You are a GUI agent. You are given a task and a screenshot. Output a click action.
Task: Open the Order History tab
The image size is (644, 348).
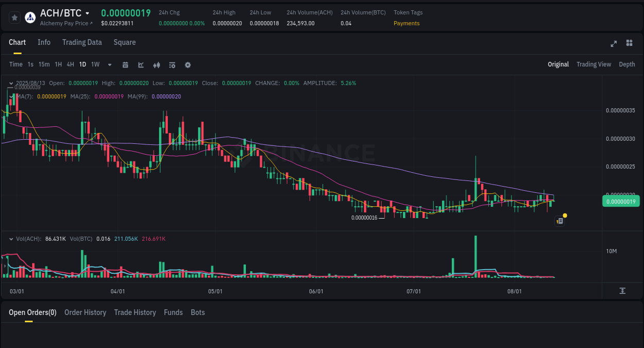coord(85,312)
